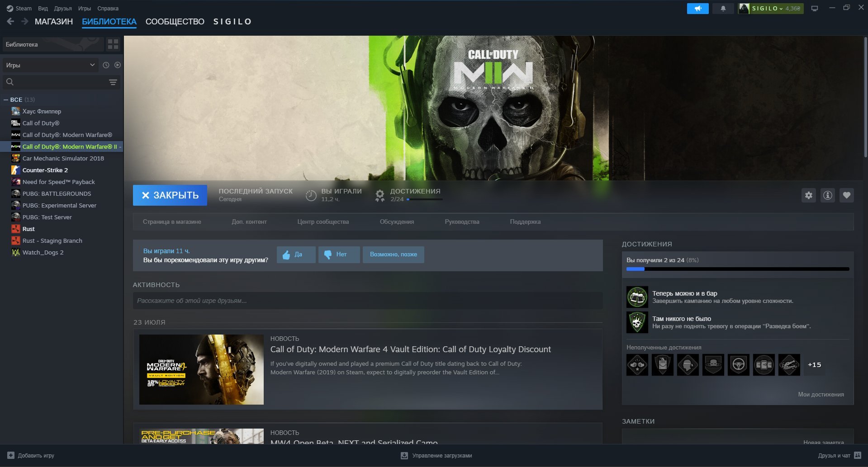Click the activity post text box
868x467 pixels.
pyautogui.click(x=368, y=301)
